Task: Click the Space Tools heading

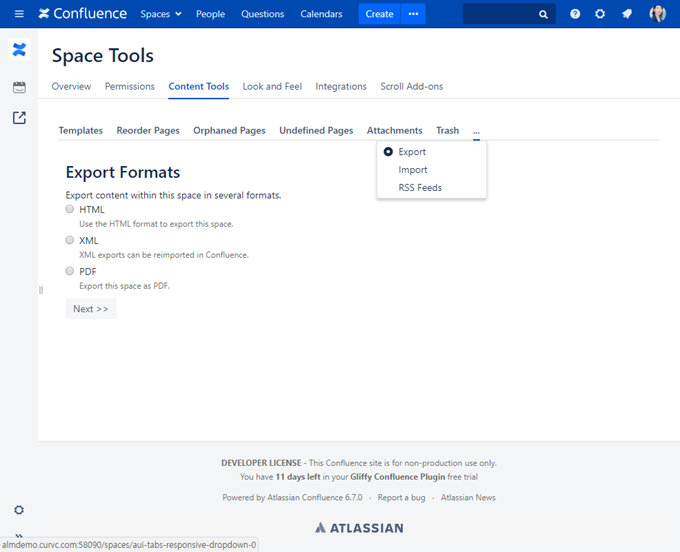Action: [x=103, y=56]
